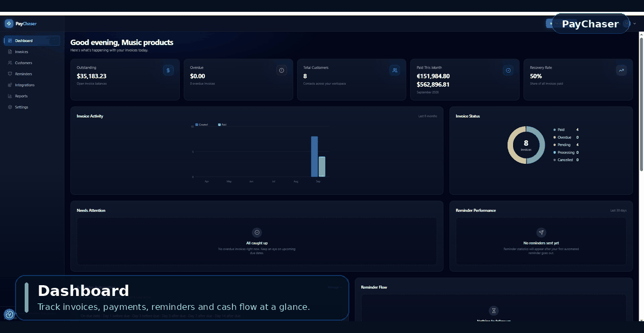This screenshot has height=333, width=644.
Task: Select Reminders in the sidebar
Action: click(32, 74)
